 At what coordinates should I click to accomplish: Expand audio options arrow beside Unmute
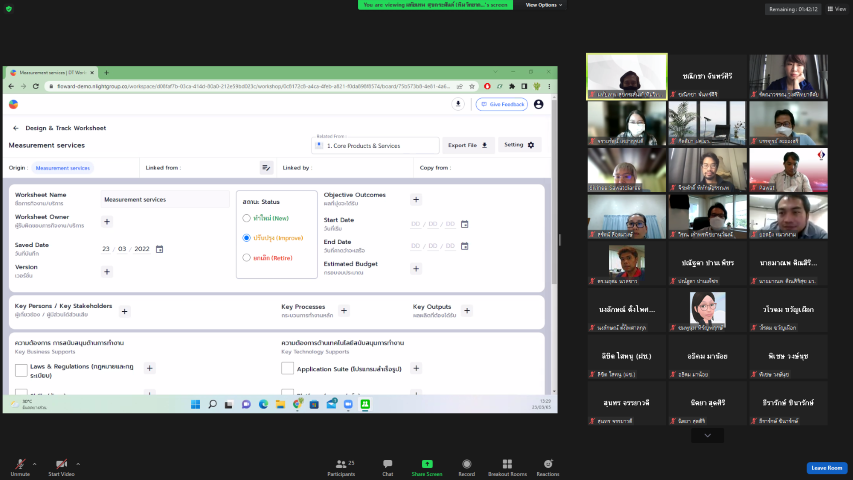tap(35, 464)
